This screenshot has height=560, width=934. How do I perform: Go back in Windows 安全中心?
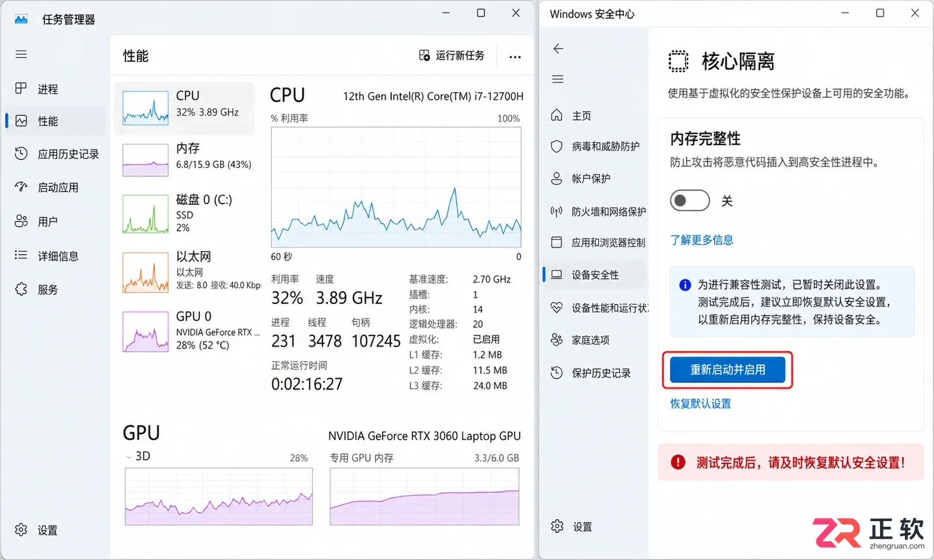click(x=558, y=49)
